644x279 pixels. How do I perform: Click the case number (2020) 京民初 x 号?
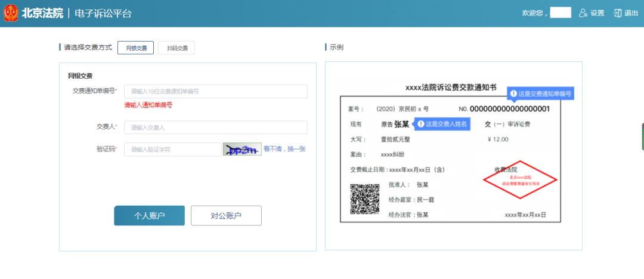[402, 109]
